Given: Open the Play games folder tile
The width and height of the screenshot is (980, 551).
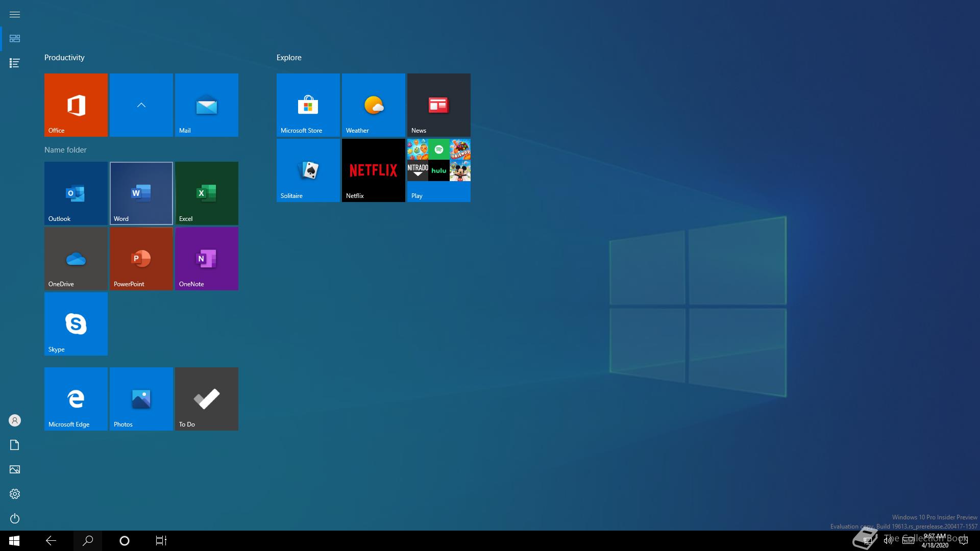Looking at the screenshot, I should [x=439, y=170].
